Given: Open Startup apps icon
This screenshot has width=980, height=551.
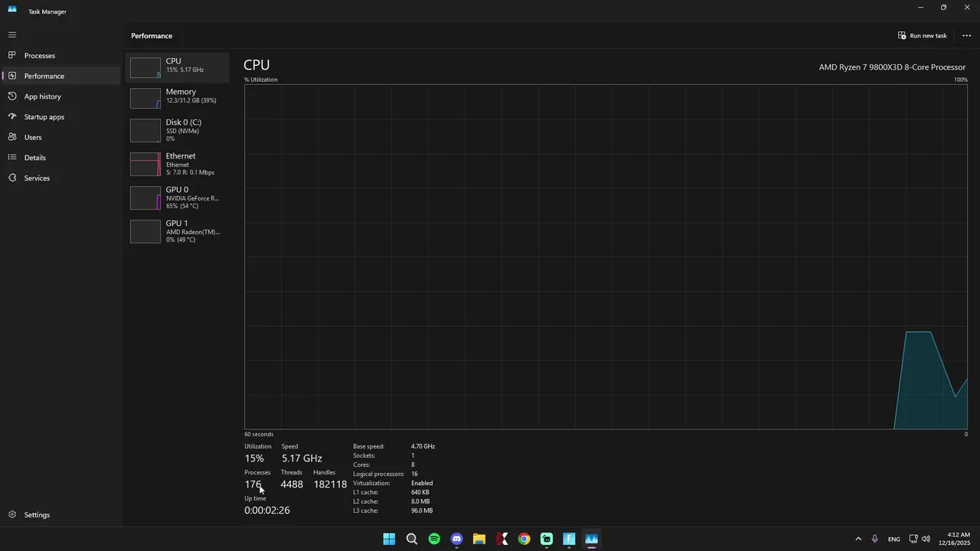Looking at the screenshot, I should pyautogui.click(x=11, y=117).
